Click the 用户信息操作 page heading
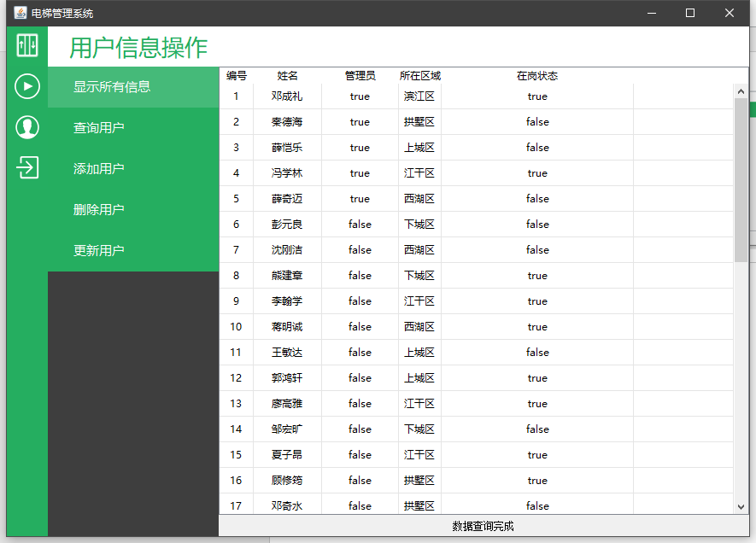The height and width of the screenshot is (543, 756). coord(138,47)
